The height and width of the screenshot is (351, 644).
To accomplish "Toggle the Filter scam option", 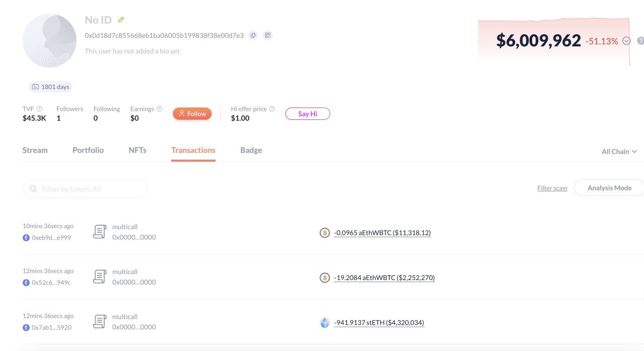I will 552,188.
